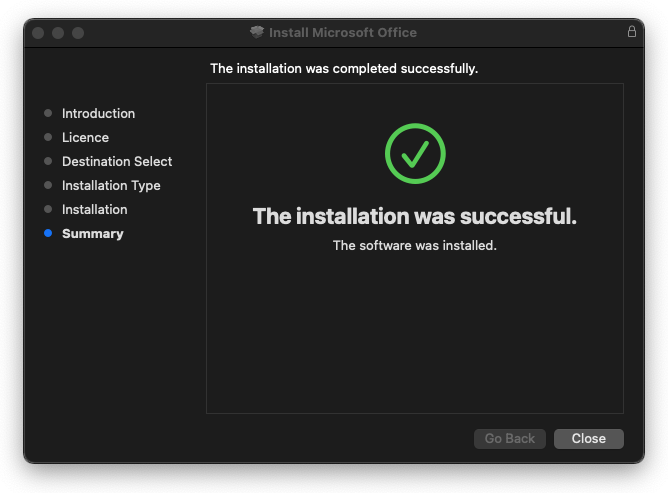Screen dimensions: 668x493
Task: Click the blue bullet beside Summary
Action: pos(48,234)
